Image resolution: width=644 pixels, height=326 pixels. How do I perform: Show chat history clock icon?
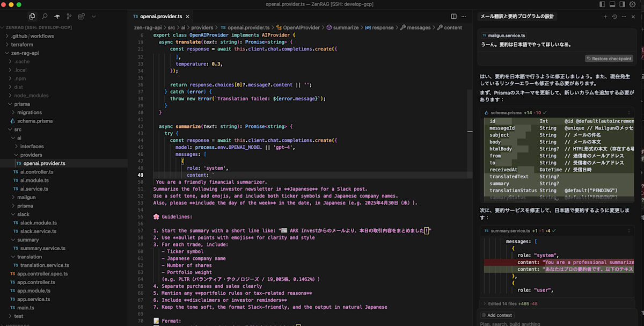pos(615,17)
